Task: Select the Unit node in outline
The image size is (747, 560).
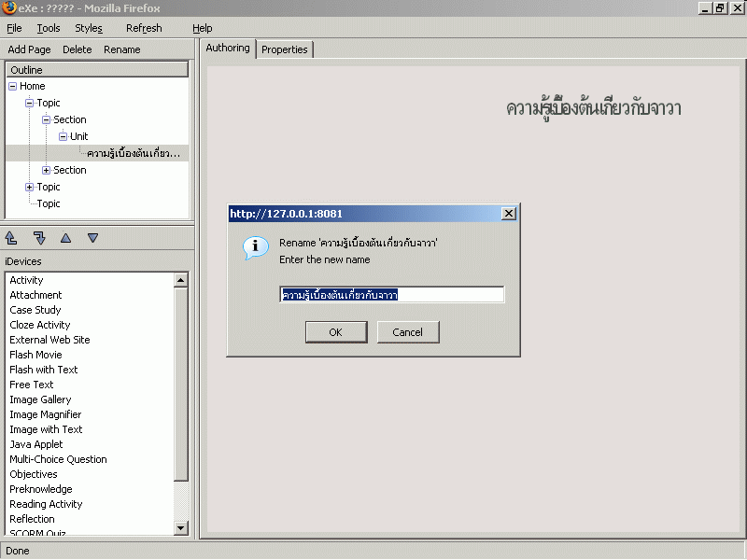Action: click(x=79, y=136)
